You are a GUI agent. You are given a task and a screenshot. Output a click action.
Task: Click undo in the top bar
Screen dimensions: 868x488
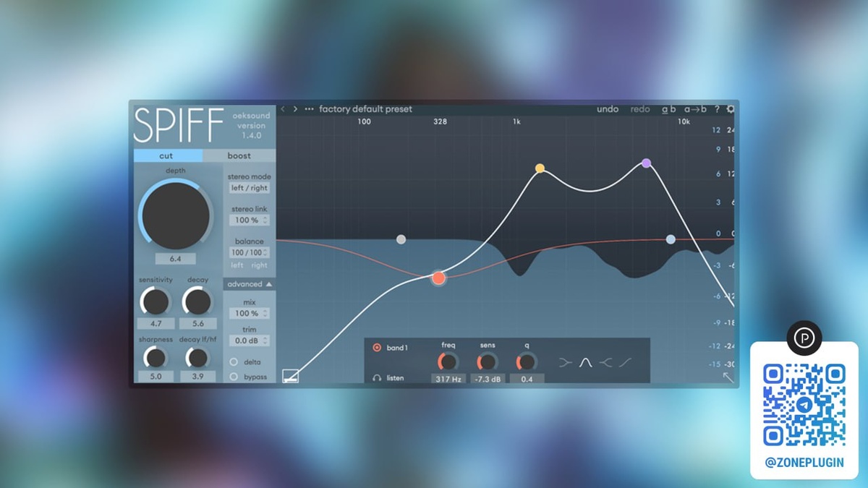(x=608, y=109)
